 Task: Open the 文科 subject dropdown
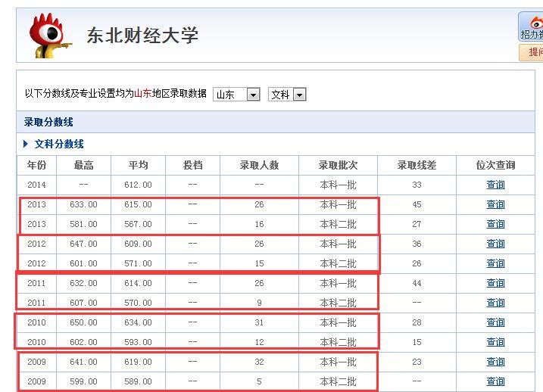pyautogui.click(x=287, y=94)
